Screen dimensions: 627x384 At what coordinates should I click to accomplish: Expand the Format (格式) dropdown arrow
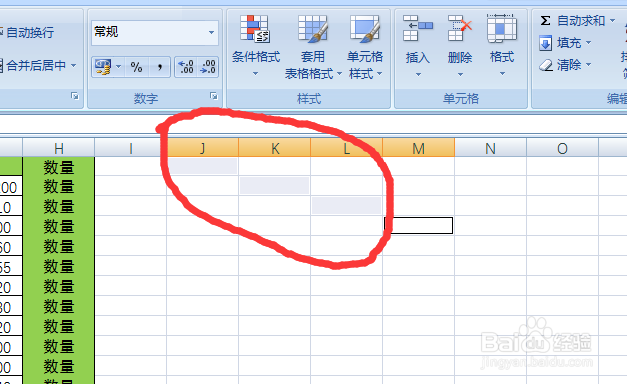coord(503,74)
